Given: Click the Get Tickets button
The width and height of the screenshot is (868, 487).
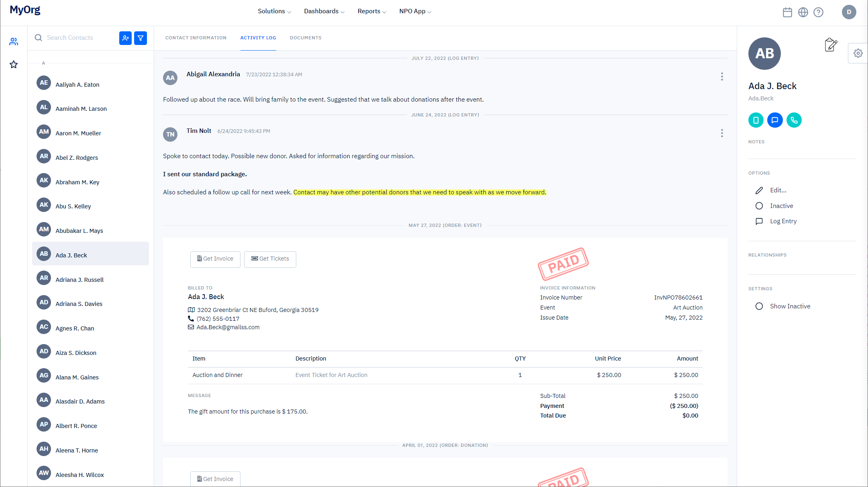Looking at the screenshot, I should [x=270, y=259].
